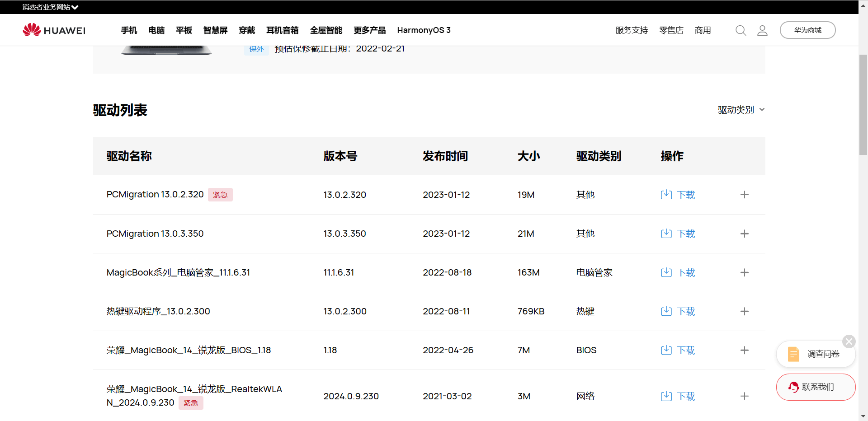
Task: Click the 调查问卷 document icon
Action: [793, 354]
